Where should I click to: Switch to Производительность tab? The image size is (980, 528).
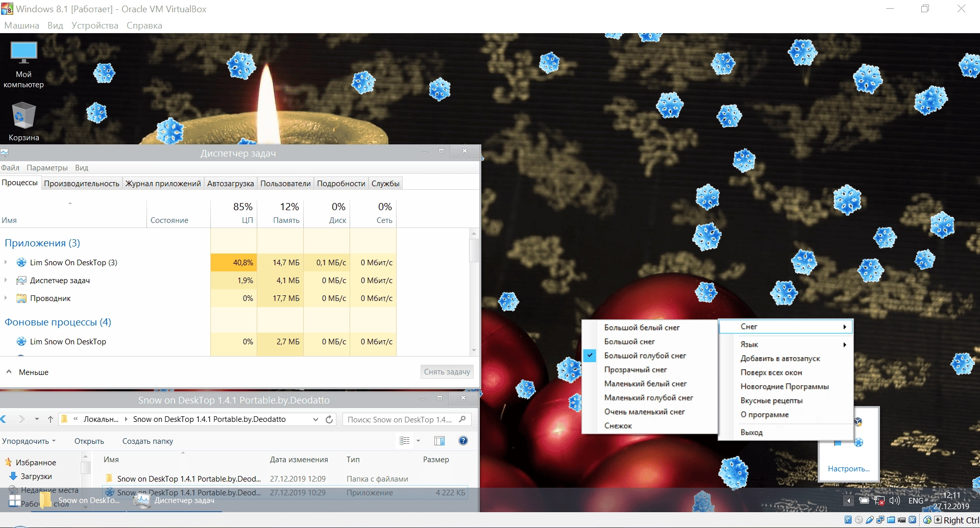coord(82,183)
